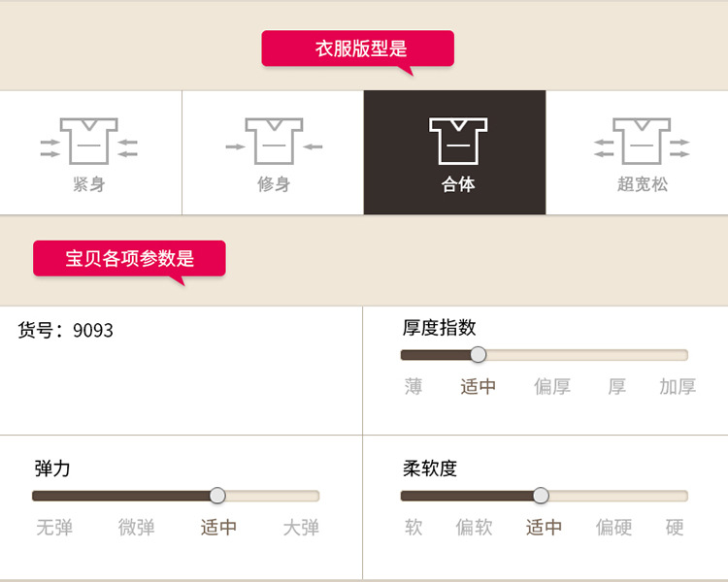The height and width of the screenshot is (582, 728).
Task: Click the 超宽松 oversized shirt icon
Action: (x=643, y=142)
